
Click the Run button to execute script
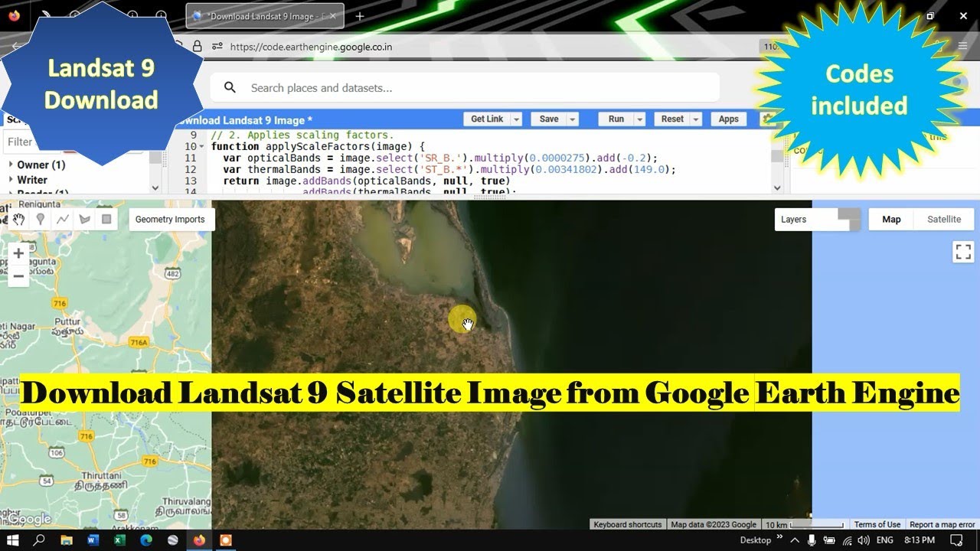coord(616,119)
